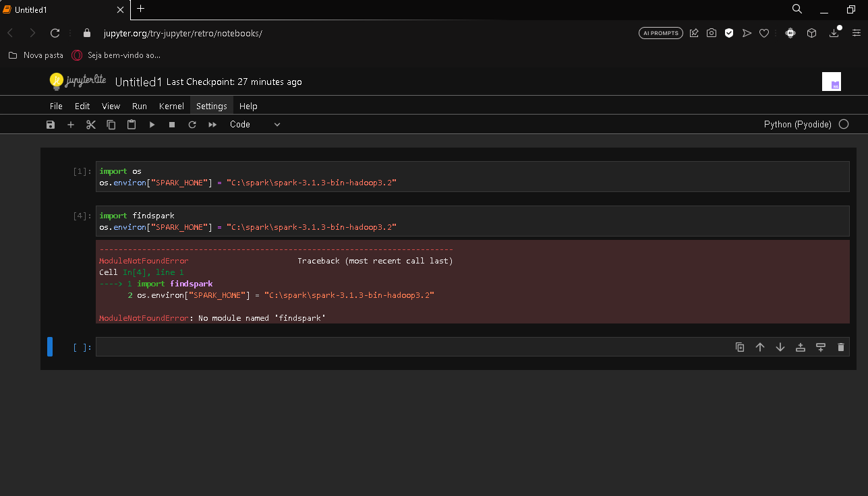Click the kernel status circle indicator
Image resolution: width=868 pixels, height=496 pixels.
click(844, 125)
